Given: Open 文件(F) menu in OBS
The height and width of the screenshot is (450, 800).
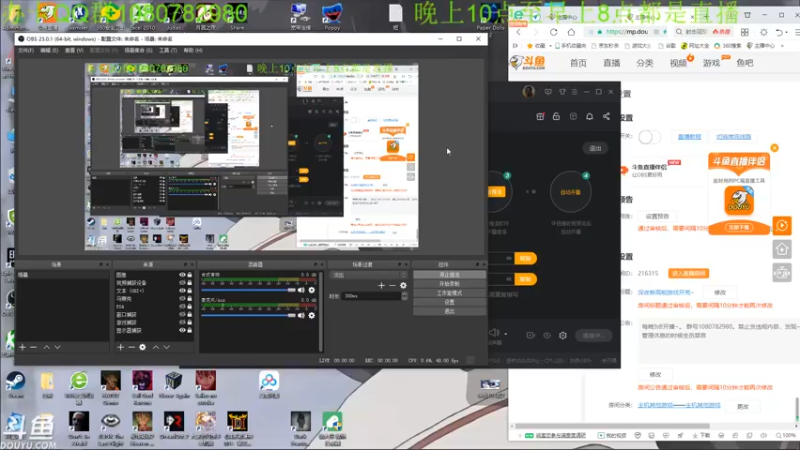Looking at the screenshot, I should [26, 51].
